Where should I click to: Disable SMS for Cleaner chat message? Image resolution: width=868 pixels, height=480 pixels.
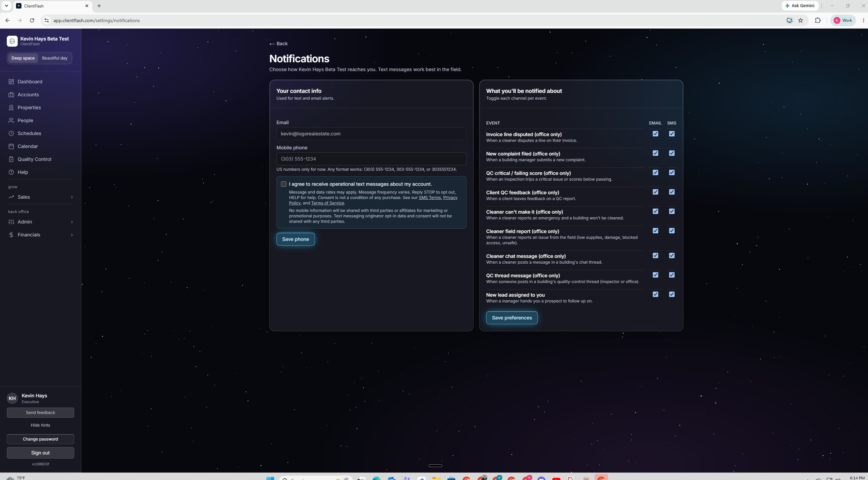(x=672, y=255)
